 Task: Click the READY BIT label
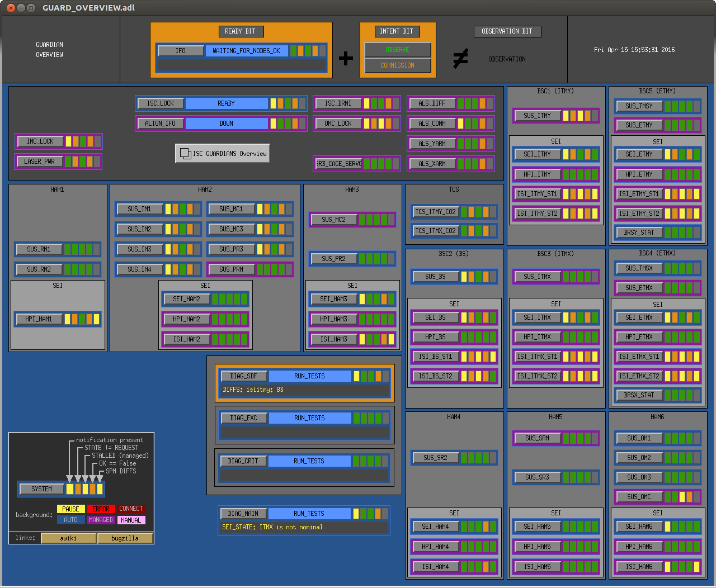tap(241, 31)
